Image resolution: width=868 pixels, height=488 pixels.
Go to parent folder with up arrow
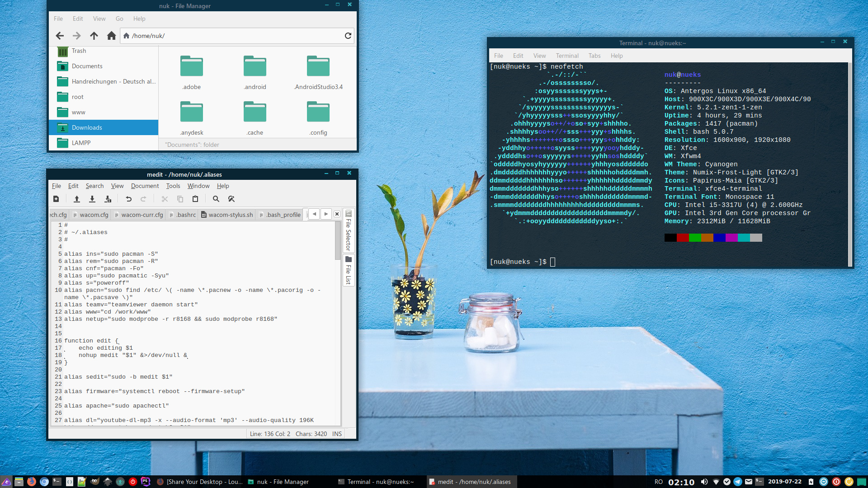94,36
